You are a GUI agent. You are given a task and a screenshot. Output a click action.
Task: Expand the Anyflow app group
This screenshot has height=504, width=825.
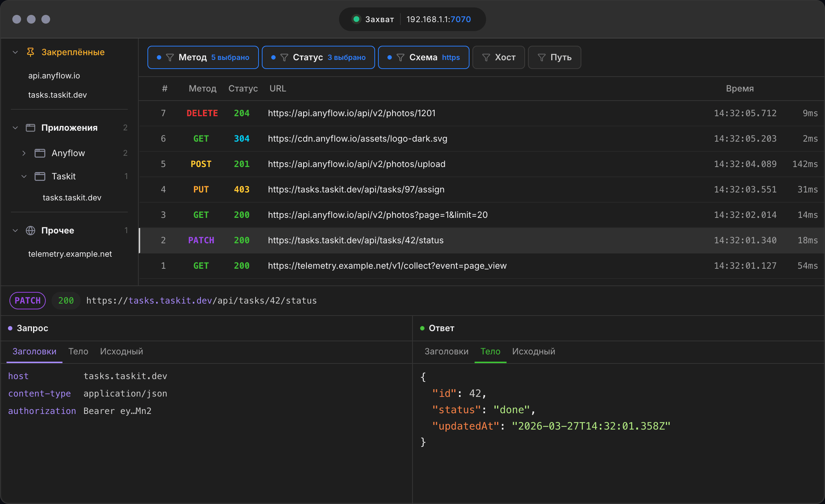coord(24,153)
